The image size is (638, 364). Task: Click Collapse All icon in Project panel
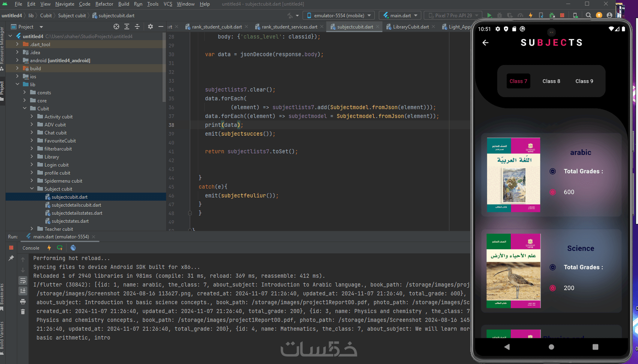[x=137, y=27]
